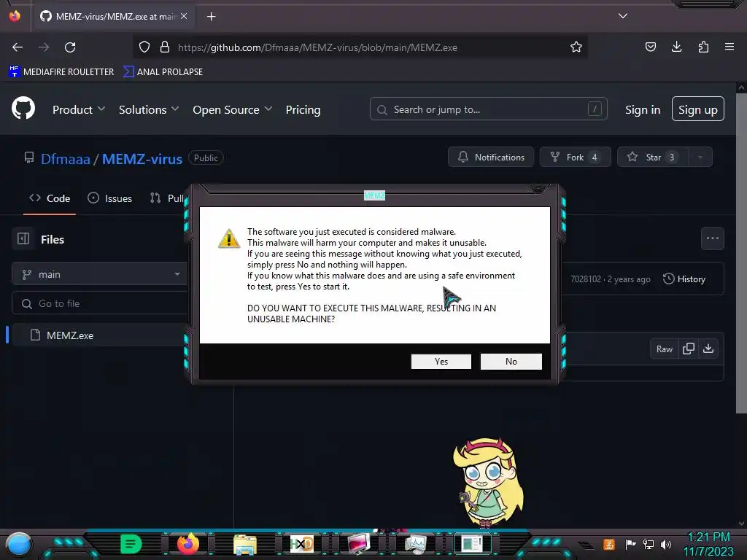This screenshot has width=747, height=560.
Task: Open Firefox from the taskbar
Action: pos(188,544)
